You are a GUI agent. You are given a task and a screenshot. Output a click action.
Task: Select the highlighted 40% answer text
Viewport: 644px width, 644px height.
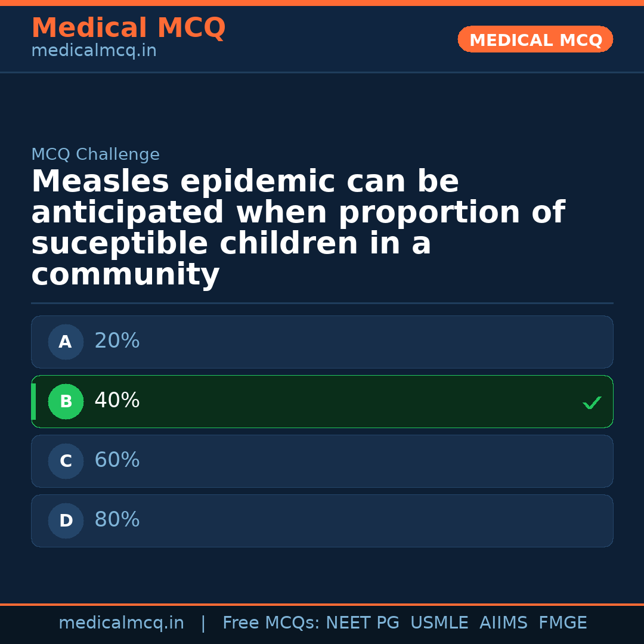[117, 401]
